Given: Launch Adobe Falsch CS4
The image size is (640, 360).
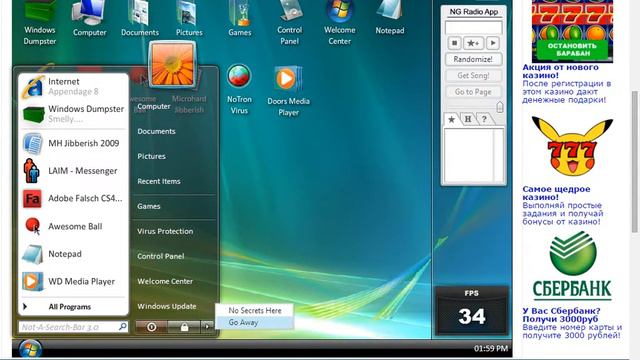Looking at the screenshot, I should coord(73,198).
